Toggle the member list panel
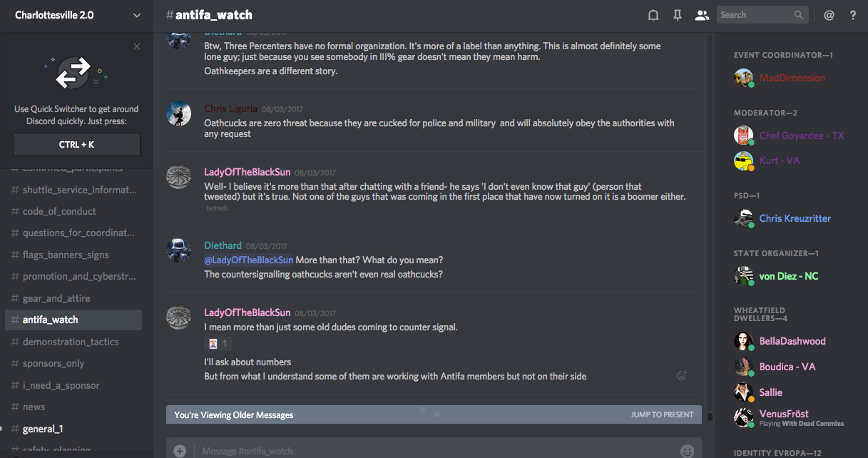Viewport: 868px width, 458px height. (x=702, y=15)
